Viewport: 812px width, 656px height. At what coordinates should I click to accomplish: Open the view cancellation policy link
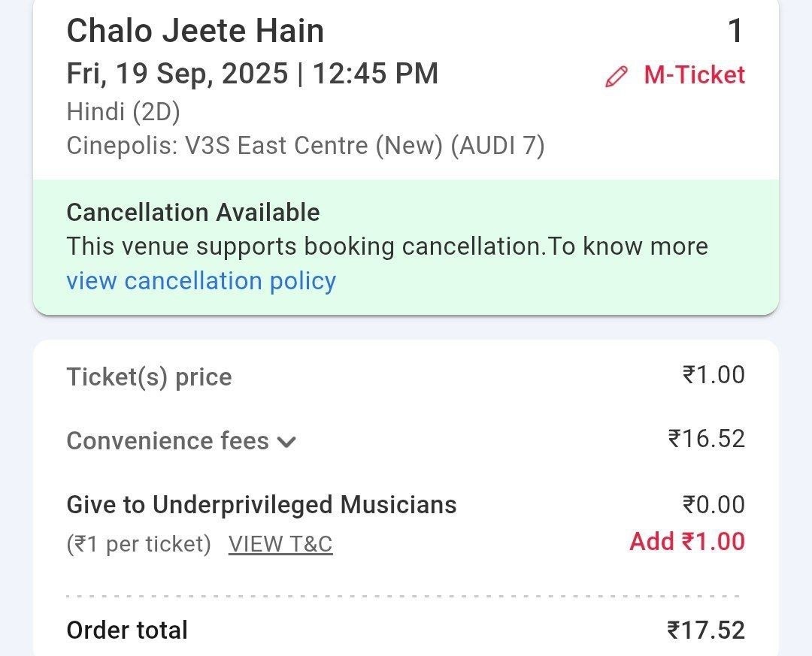201,280
